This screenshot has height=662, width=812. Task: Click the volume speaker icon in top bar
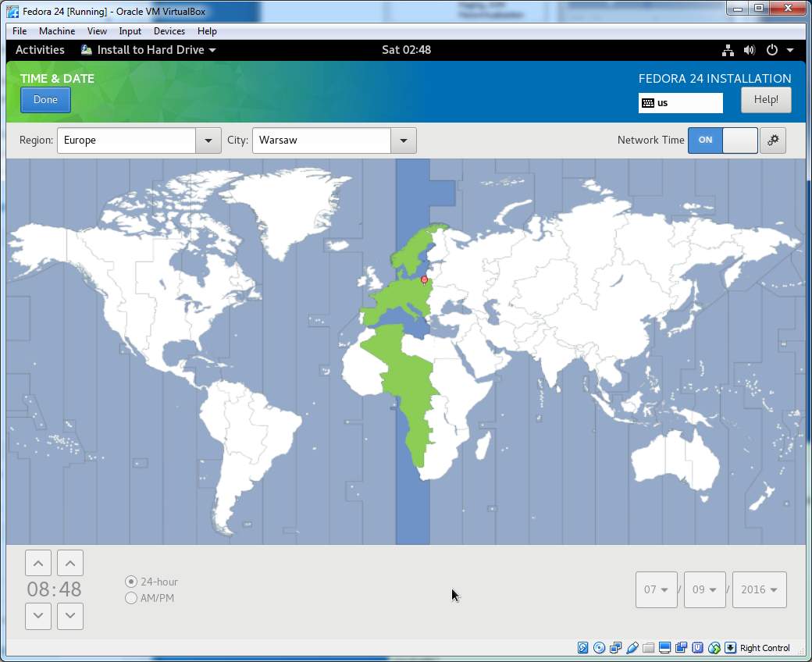750,50
